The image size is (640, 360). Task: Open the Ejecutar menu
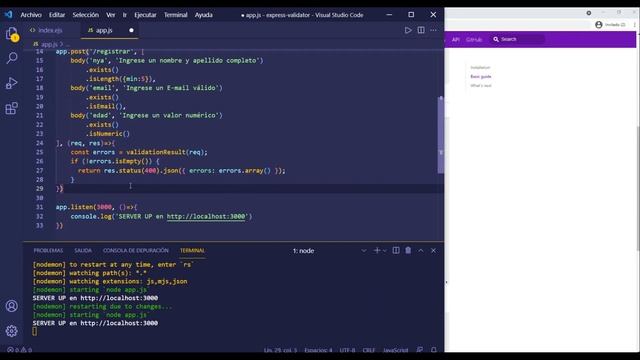145,15
